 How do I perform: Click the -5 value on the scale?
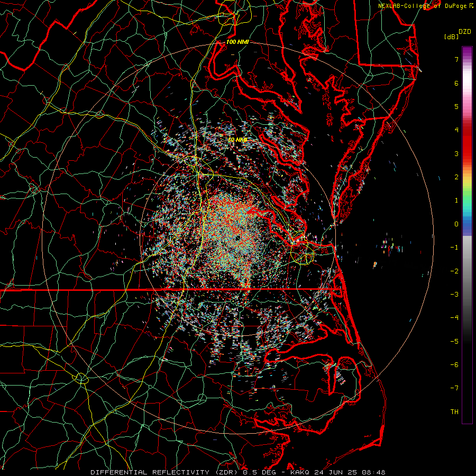[x=454, y=342]
